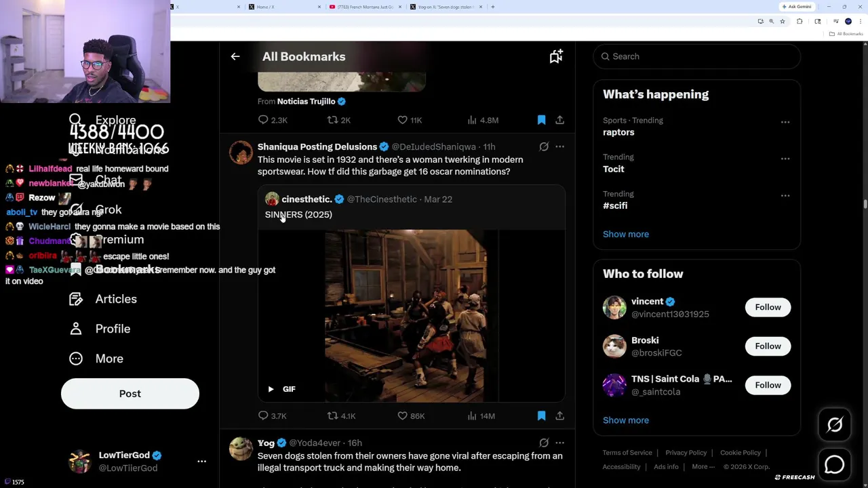The width and height of the screenshot is (868, 488).
Task: Open the raptors trending topic
Action: (618, 132)
